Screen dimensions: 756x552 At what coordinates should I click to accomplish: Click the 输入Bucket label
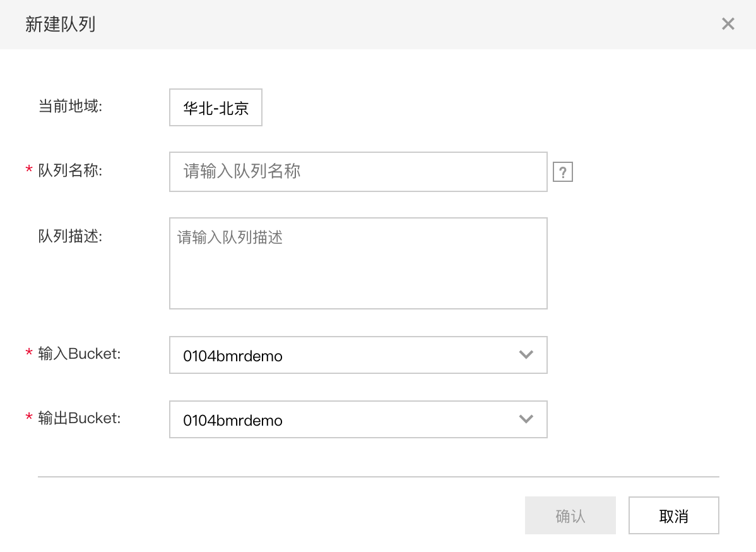(79, 354)
